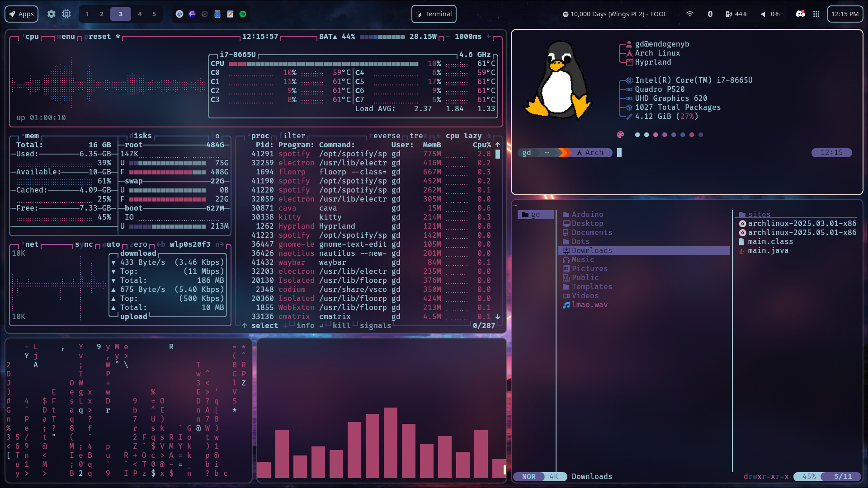This screenshot has height=488, width=868.
Task: Click the battery 44% indicator
Action: pos(736,14)
